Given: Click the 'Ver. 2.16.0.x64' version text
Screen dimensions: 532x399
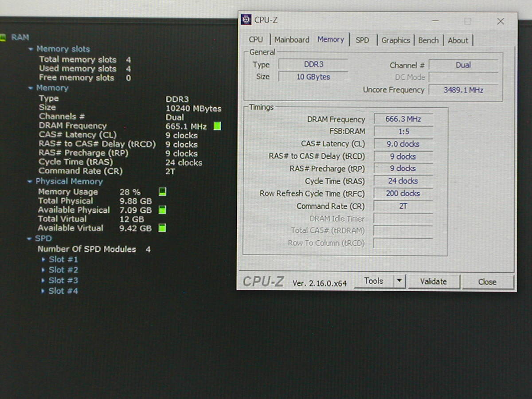Looking at the screenshot, I should click(320, 283).
